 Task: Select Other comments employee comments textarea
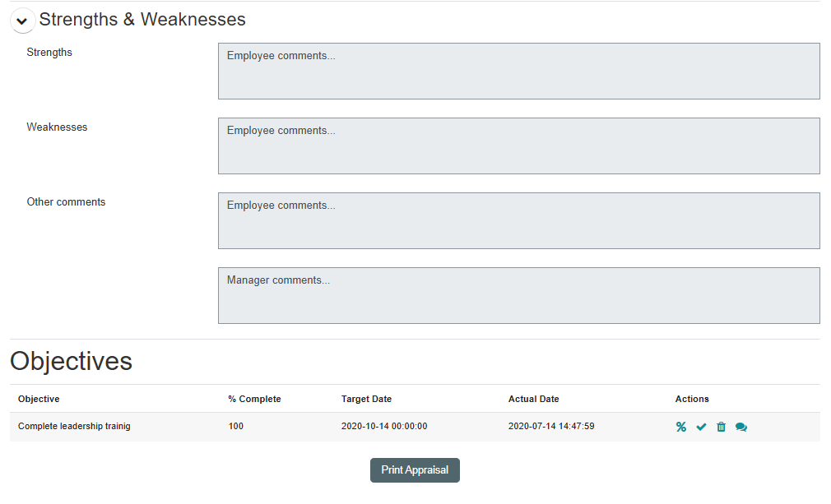coord(518,221)
